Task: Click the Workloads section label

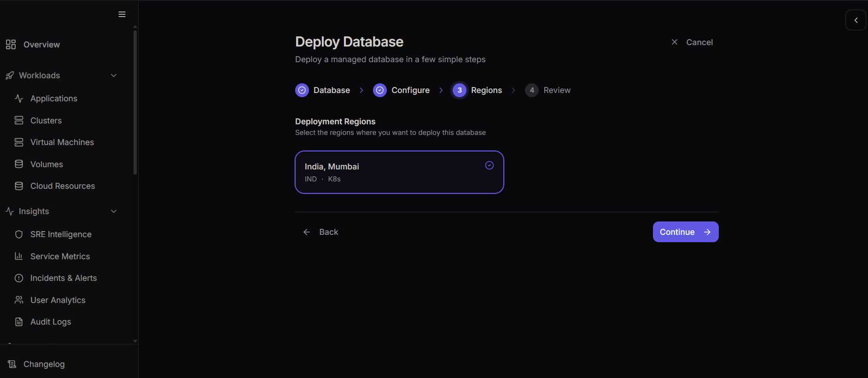Action: [40, 76]
